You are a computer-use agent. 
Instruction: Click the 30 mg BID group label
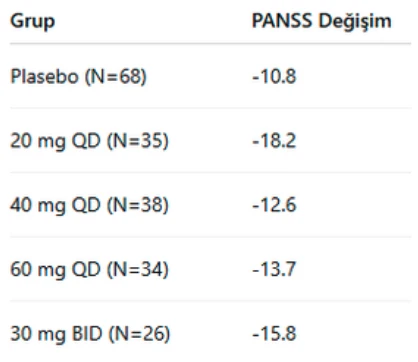pyautogui.click(x=56, y=334)
